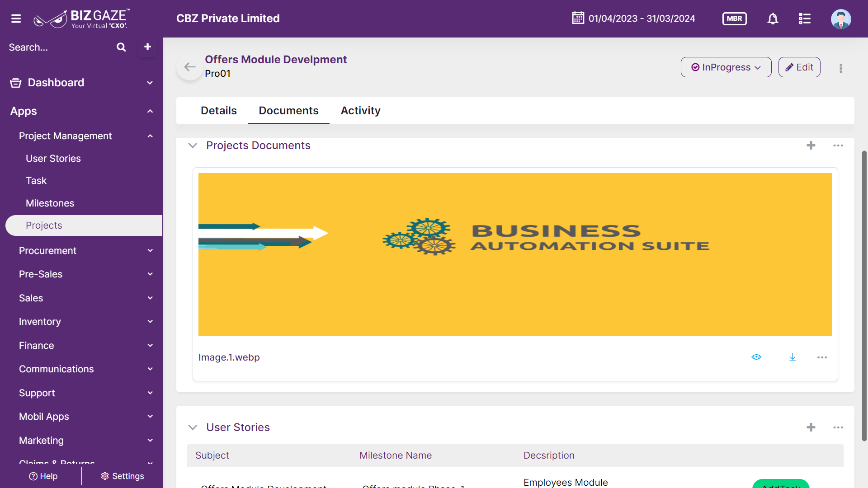The height and width of the screenshot is (488, 868).
Task: Open the user profile avatar
Action: (x=841, y=19)
